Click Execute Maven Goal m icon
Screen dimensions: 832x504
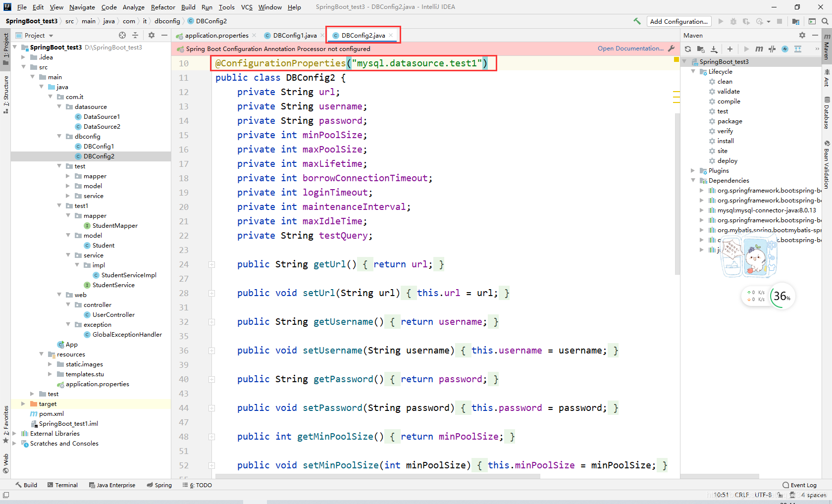tap(759, 49)
